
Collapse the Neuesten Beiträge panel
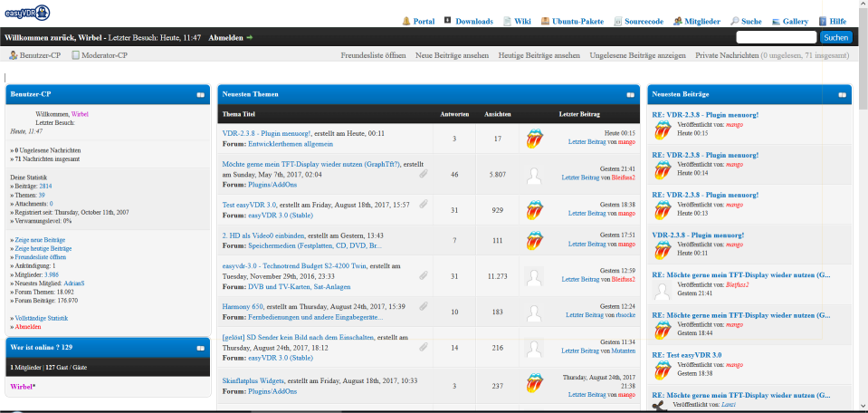[x=842, y=95]
